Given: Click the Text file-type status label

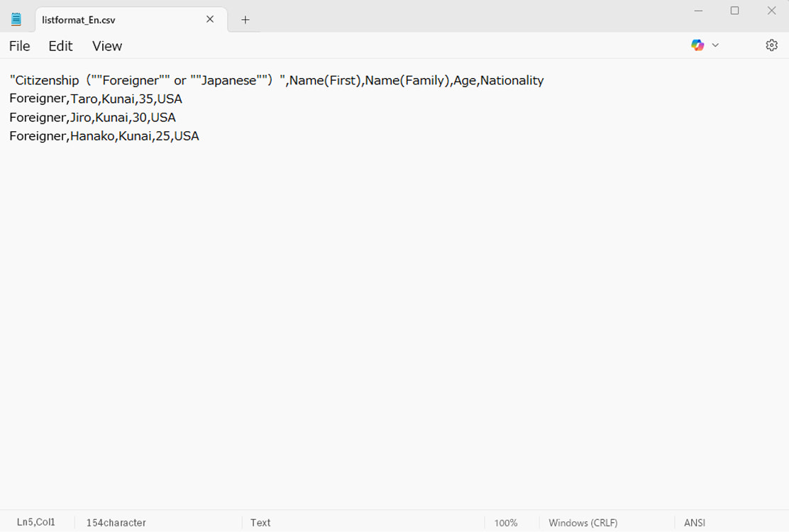Looking at the screenshot, I should coord(260,522).
